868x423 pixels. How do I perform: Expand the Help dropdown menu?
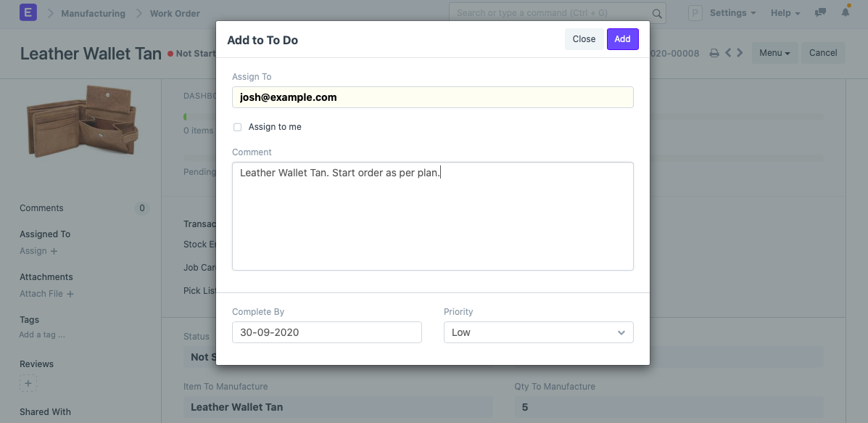coord(785,13)
